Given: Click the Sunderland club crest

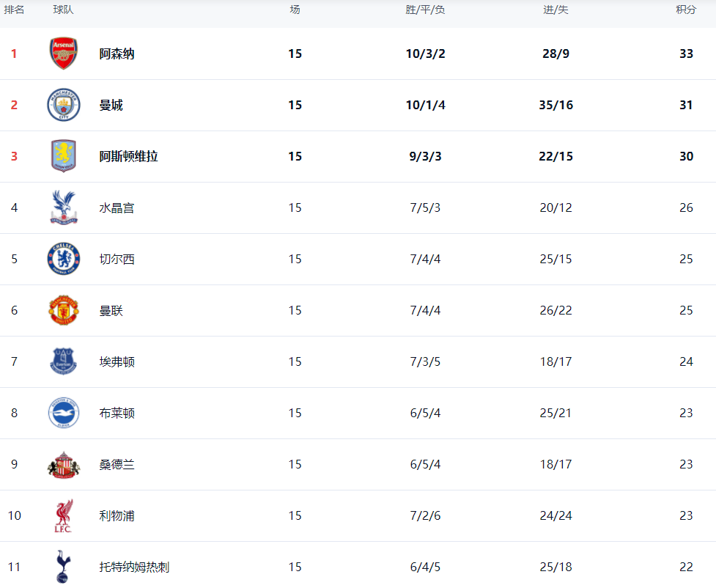Looking at the screenshot, I should (64, 465).
